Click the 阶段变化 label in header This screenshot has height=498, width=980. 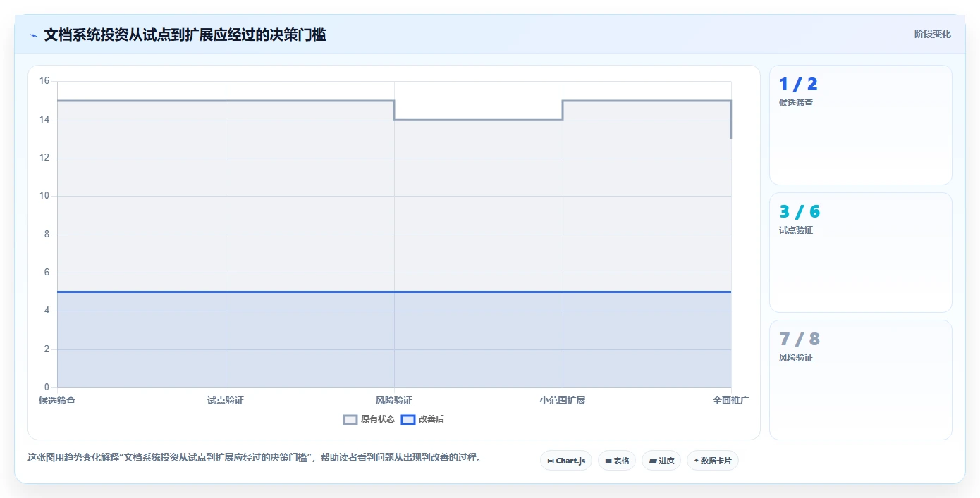(932, 34)
